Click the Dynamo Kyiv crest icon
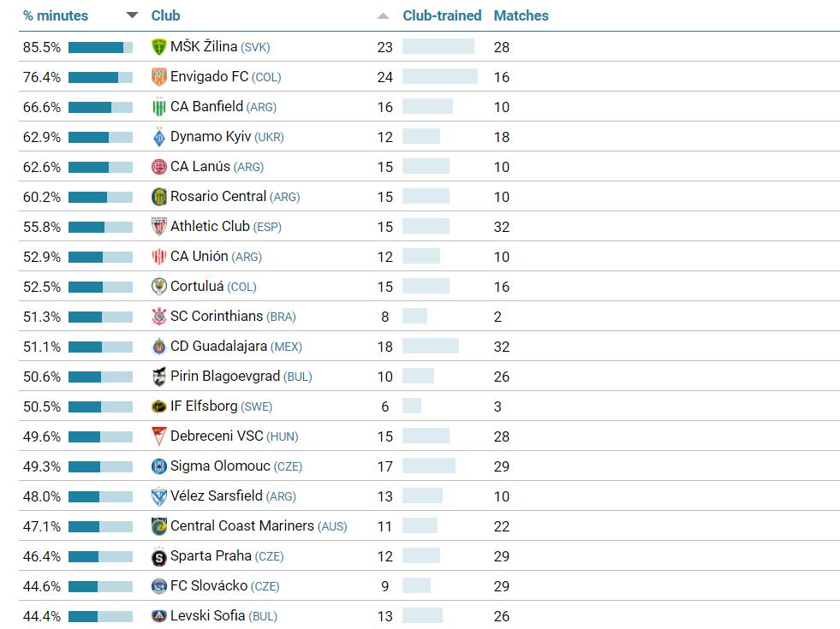This screenshot has height=629, width=840. (x=158, y=137)
